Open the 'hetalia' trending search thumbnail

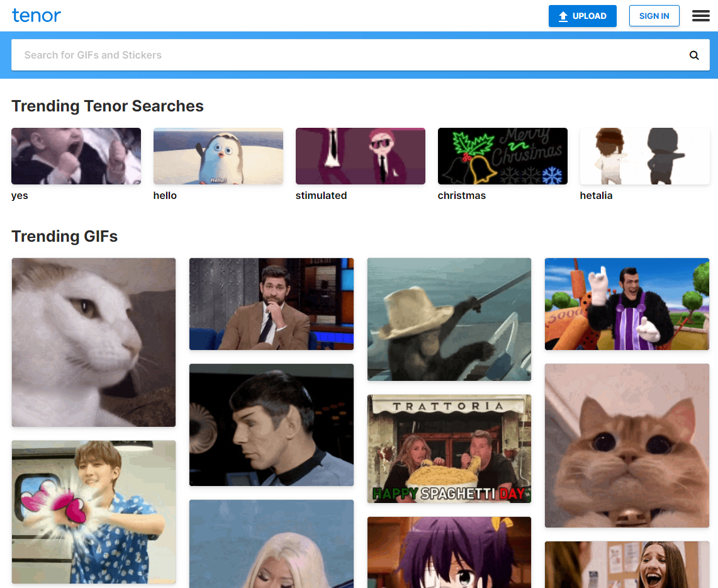point(645,156)
